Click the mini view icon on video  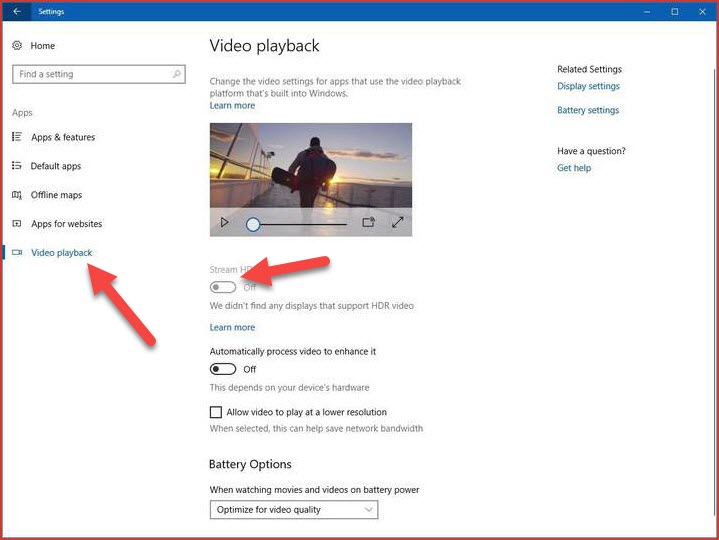368,223
